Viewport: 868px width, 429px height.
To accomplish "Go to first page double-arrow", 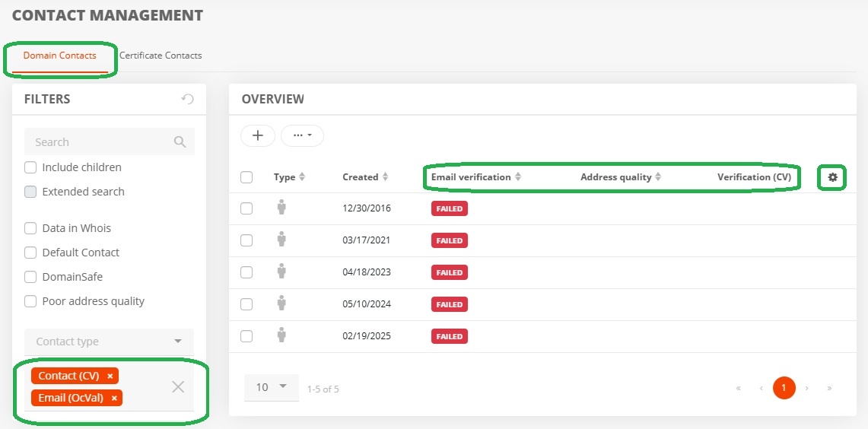I will (739, 388).
